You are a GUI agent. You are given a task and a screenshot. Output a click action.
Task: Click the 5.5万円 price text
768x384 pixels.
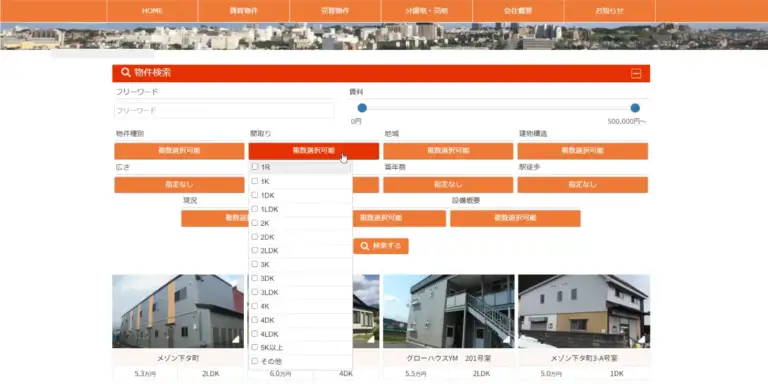click(x=416, y=374)
